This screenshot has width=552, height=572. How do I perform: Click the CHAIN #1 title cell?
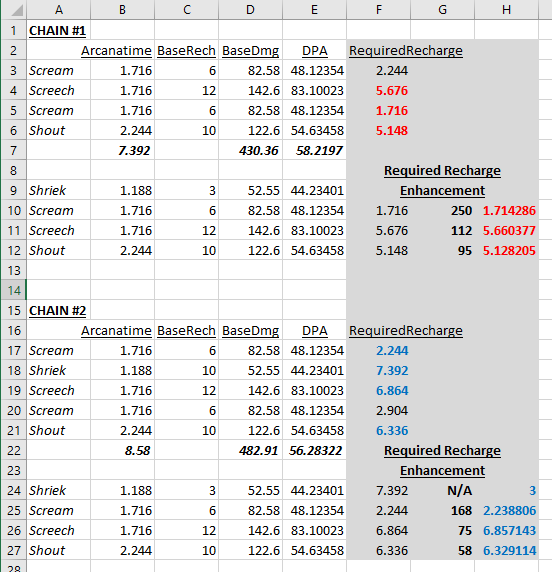tap(59, 31)
